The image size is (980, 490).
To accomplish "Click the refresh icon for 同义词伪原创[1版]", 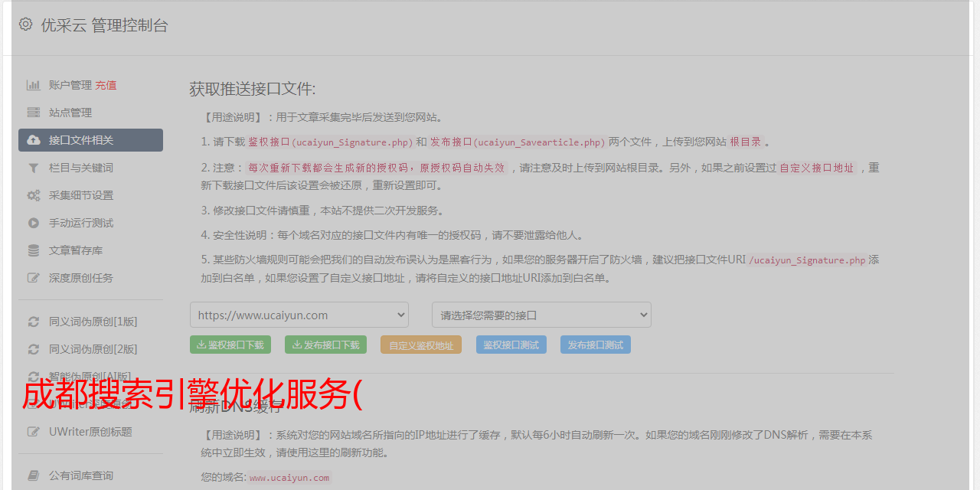I will click(34, 322).
